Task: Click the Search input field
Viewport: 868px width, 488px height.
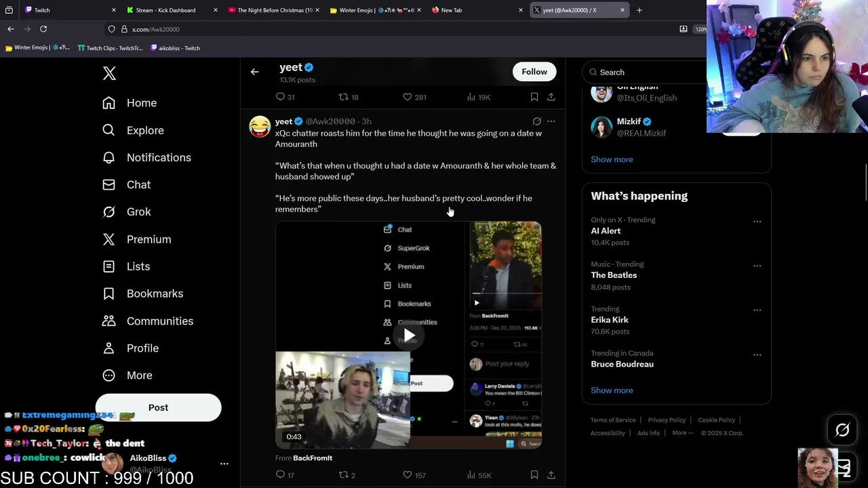Action: [644, 72]
